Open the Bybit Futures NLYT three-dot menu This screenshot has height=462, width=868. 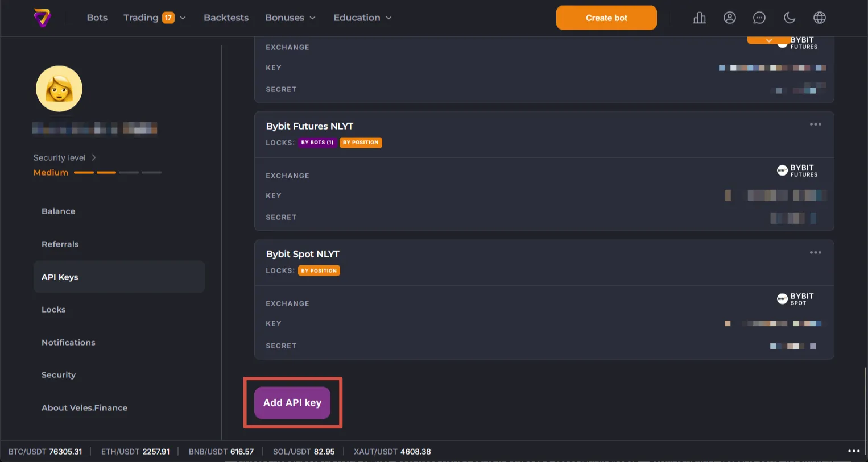(816, 124)
